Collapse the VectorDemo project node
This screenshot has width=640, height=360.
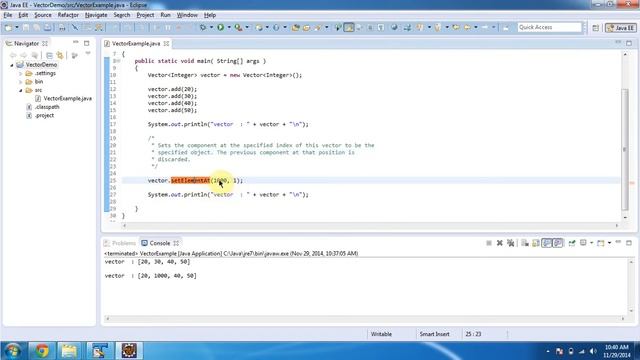pos(12,65)
